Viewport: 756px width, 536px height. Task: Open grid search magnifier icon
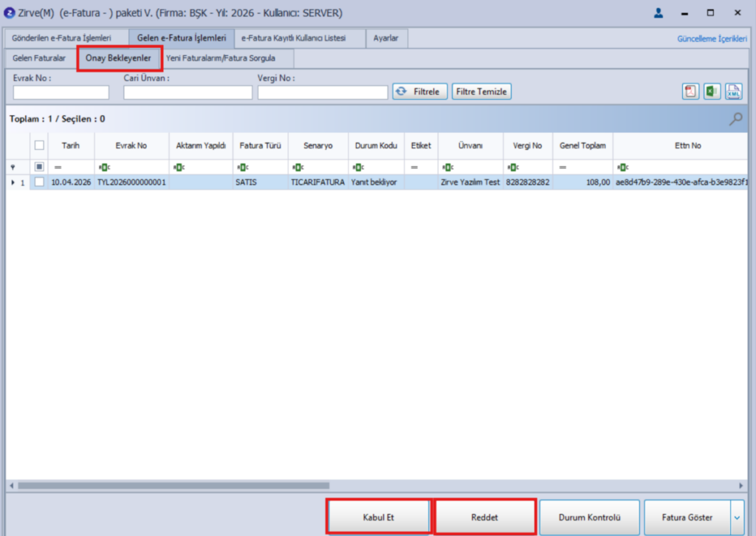pyautogui.click(x=736, y=119)
